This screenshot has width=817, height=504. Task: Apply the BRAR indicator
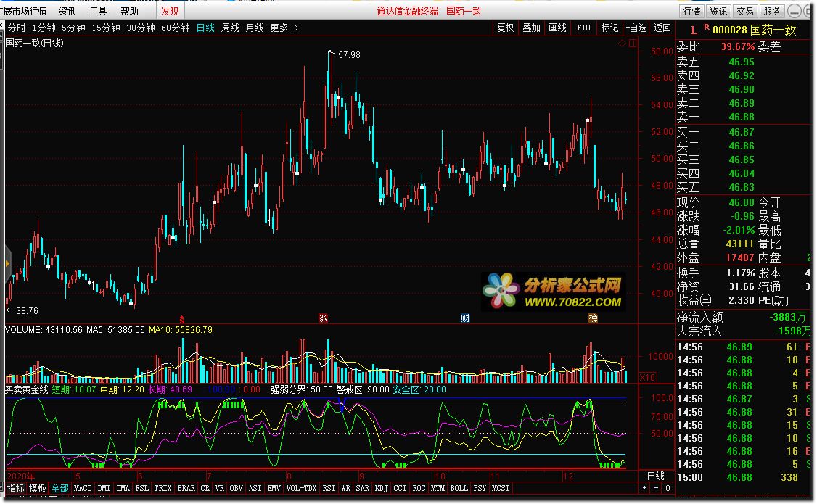click(x=186, y=488)
